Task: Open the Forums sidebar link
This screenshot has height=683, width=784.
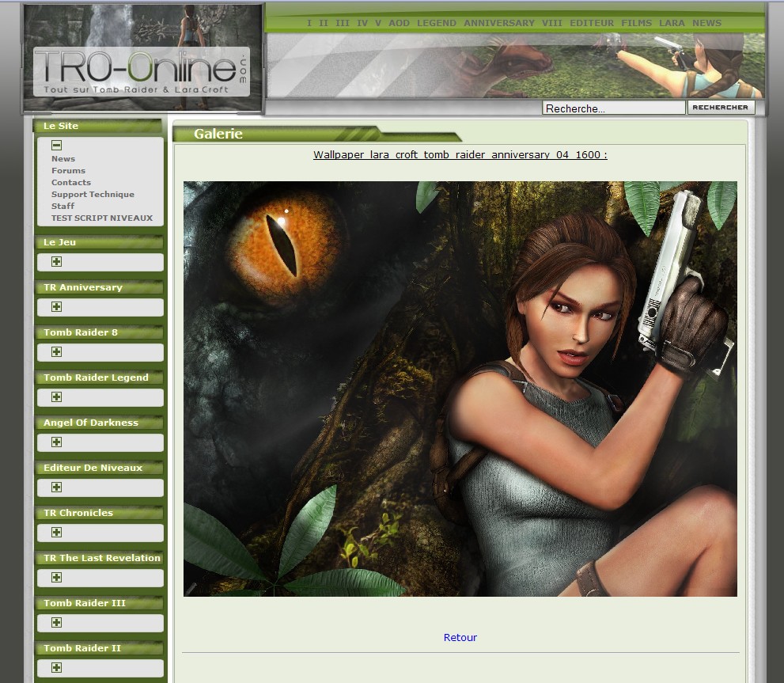Action: [x=69, y=171]
